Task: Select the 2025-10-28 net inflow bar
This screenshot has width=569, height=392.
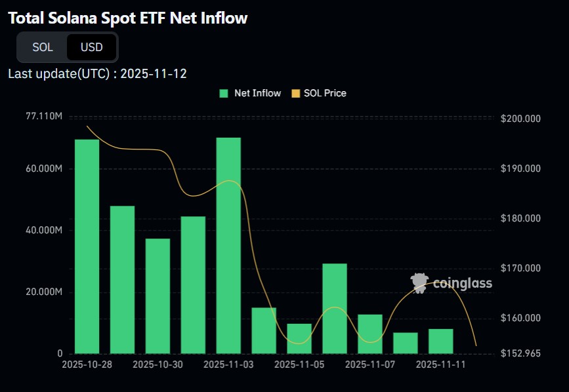Action: click(x=87, y=246)
